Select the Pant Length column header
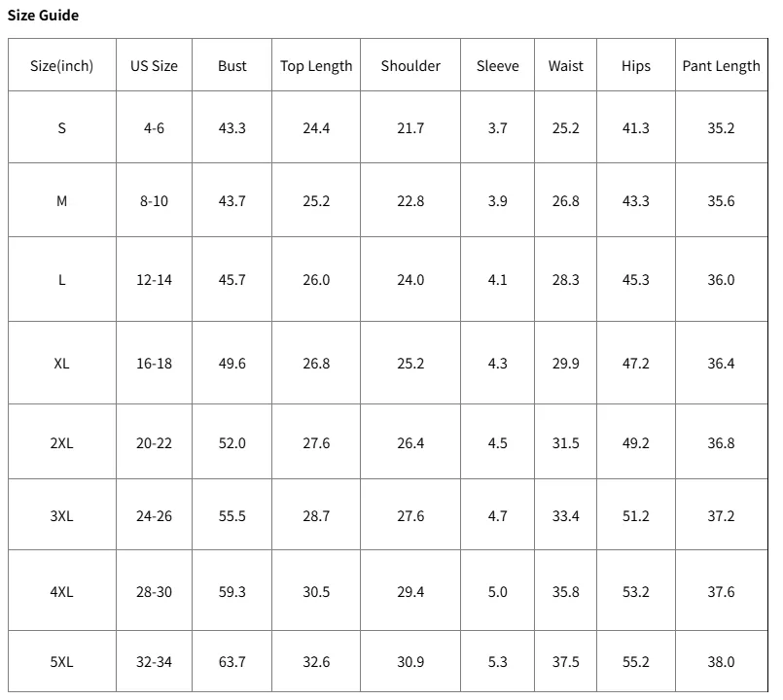 point(721,66)
